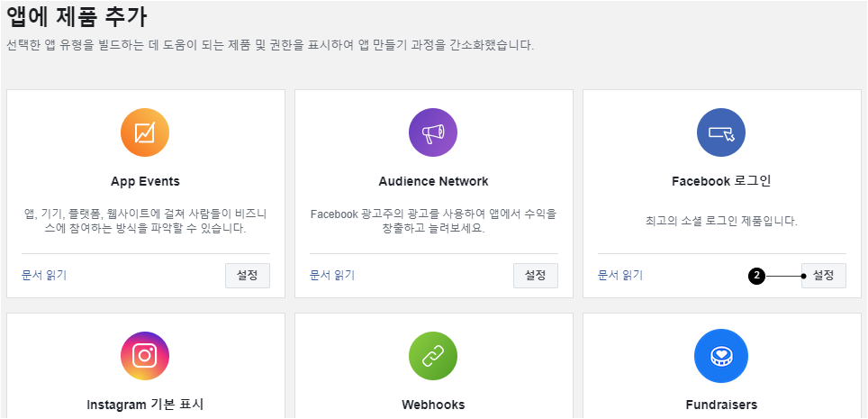Open 설정 for Audience Network
Screen dimensions: 868x419
[536, 276]
